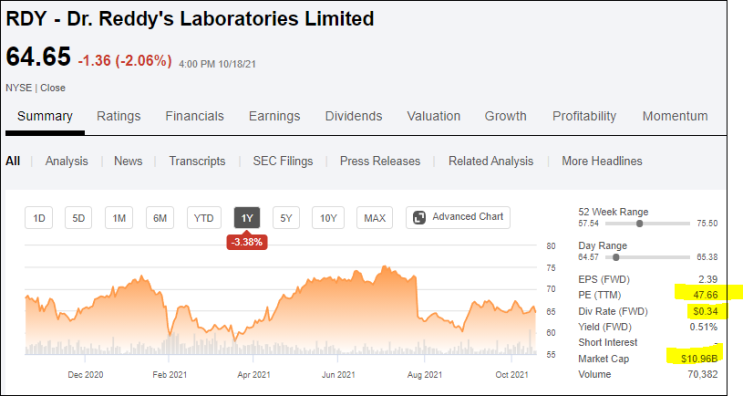Screen dimensions: 743x396
Task: Click the Jun 2021 axis label
Action: [338, 375]
